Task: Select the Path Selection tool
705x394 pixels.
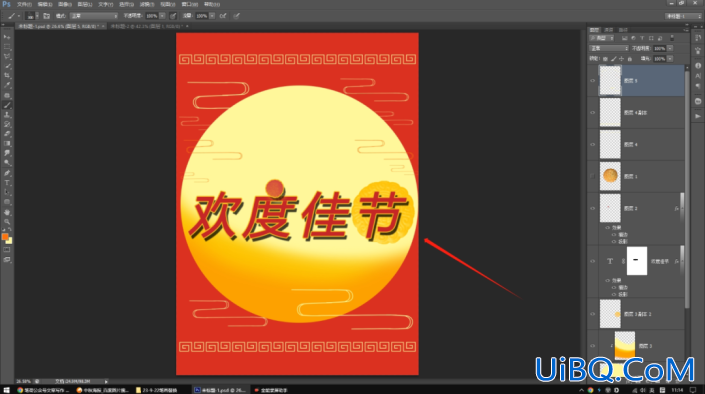Action: click(7, 193)
